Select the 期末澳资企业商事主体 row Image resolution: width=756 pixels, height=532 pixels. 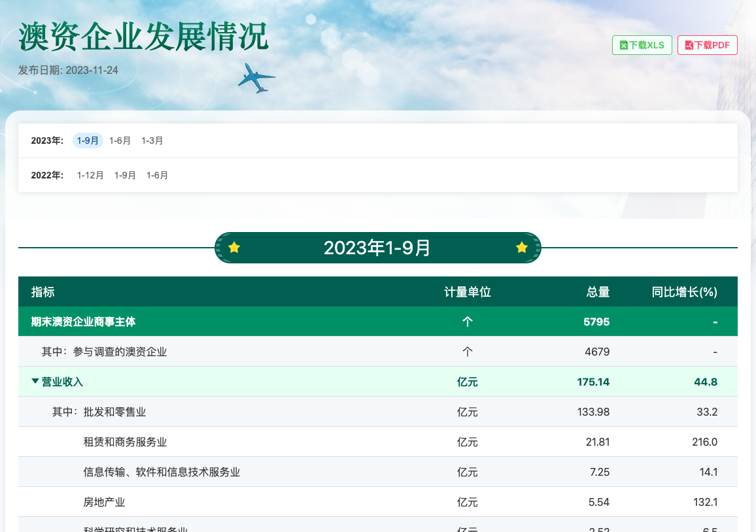pos(84,322)
